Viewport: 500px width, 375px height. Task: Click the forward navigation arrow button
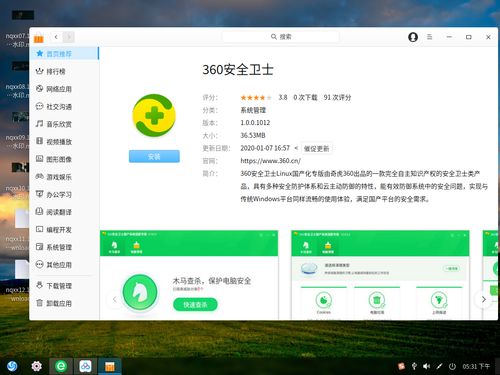[x=69, y=37]
